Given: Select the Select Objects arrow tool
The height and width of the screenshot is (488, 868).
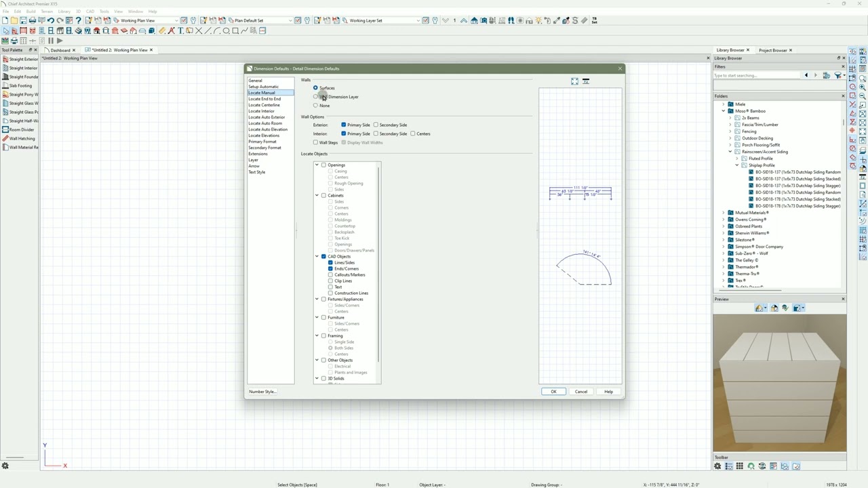Looking at the screenshot, I should pyautogui.click(x=6, y=30).
